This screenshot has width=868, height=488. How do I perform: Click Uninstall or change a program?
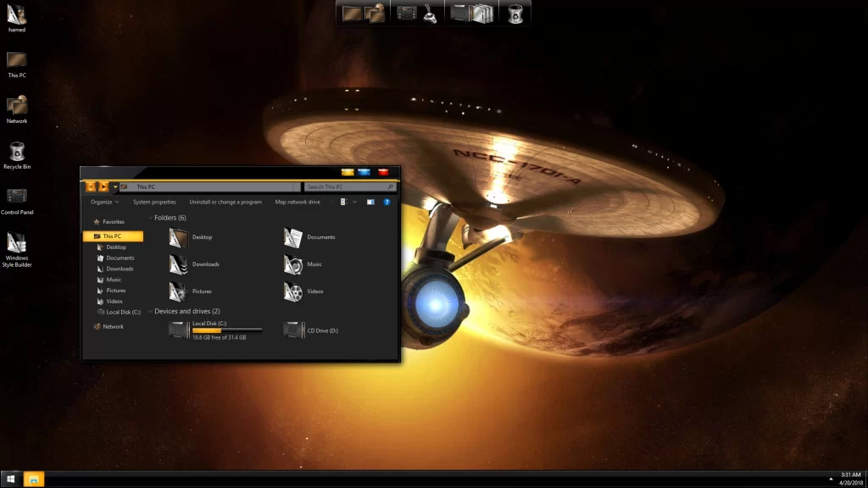(225, 202)
